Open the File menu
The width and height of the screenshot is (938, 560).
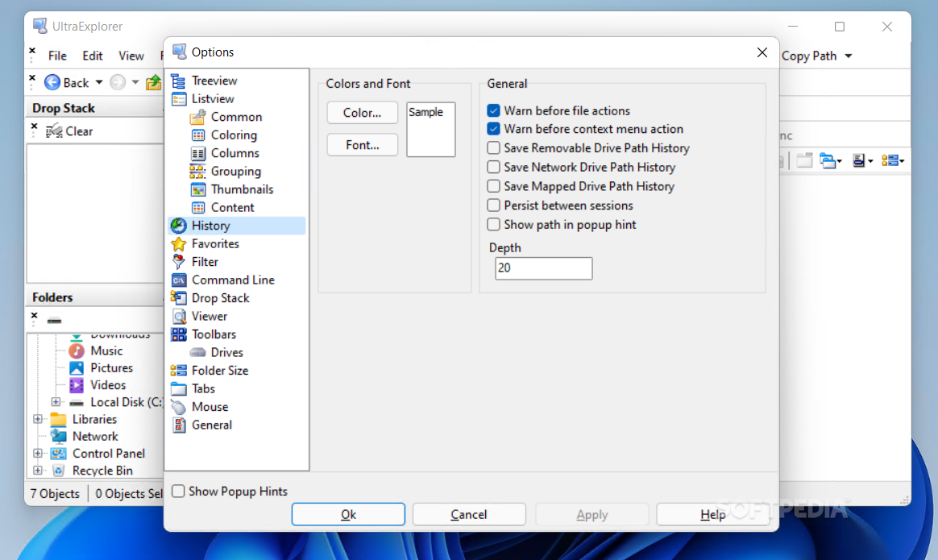pos(57,56)
